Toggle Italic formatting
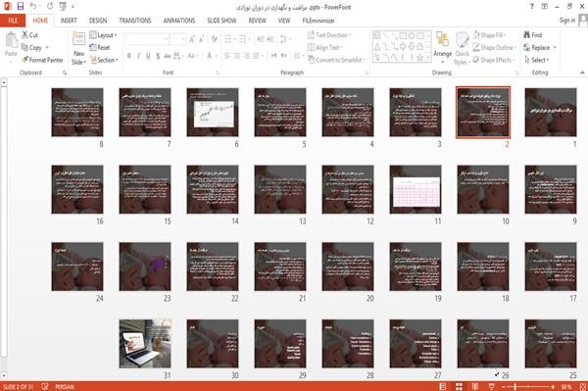The height and width of the screenshot is (391, 588). coord(138,56)
